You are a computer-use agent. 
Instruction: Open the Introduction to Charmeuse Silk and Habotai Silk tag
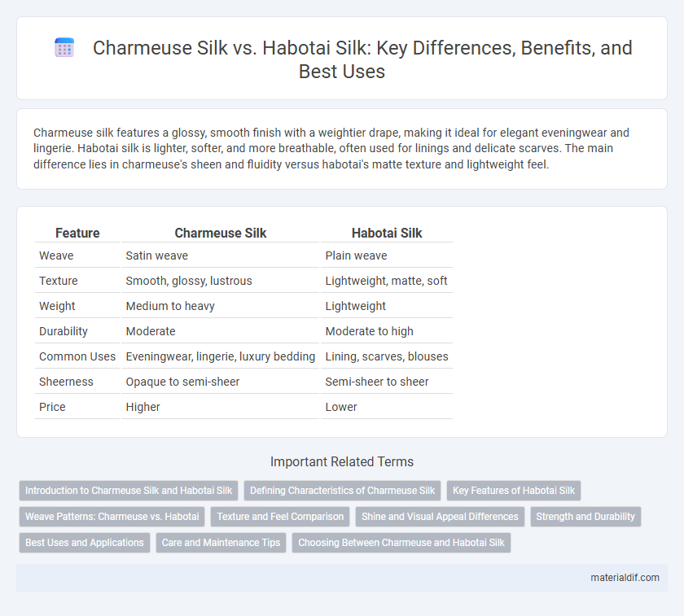129,491
